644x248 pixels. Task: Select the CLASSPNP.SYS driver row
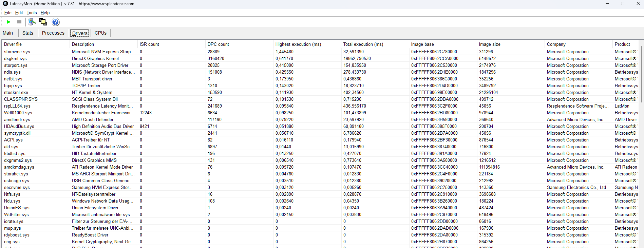321,99
